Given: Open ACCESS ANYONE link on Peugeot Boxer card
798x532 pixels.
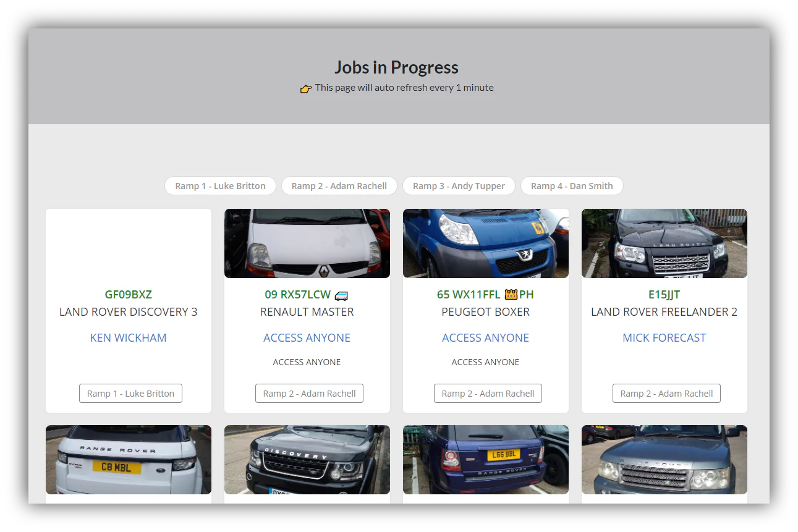Looking at the screenshot, I should 486,338.
